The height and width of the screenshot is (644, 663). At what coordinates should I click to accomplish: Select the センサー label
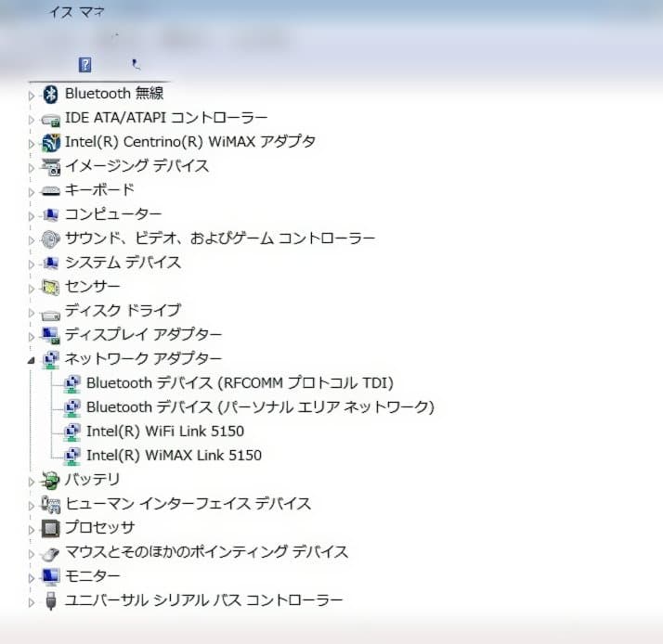tap(93, 287)
